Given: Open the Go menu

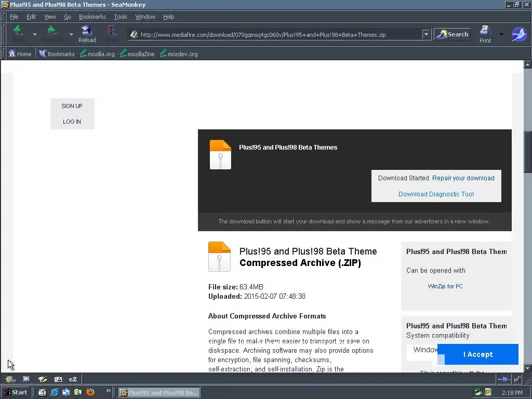Looking at the screenshot, I should [x=68, y=17].
